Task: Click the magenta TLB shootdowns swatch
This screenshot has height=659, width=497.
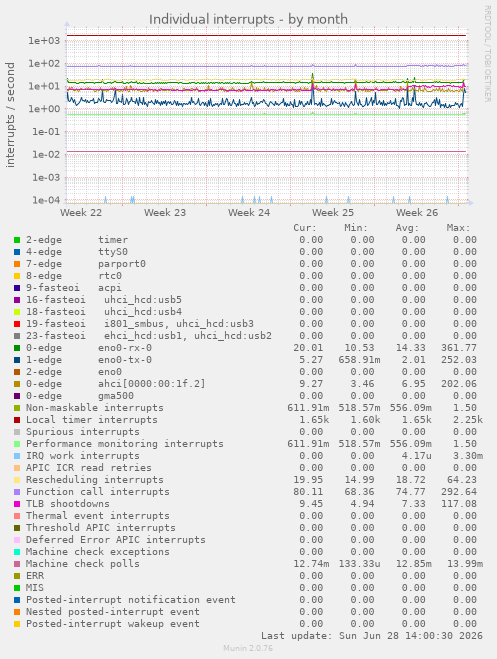Action: (x=17, y=504)
